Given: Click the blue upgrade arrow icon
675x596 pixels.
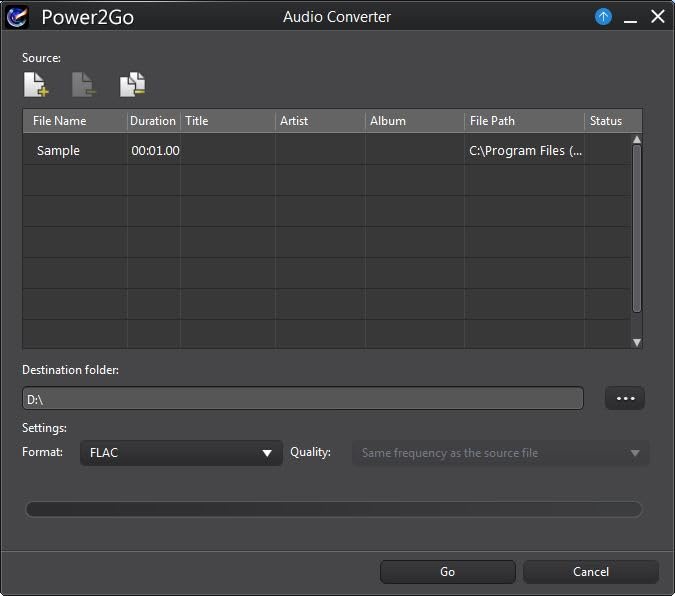Looking at the screenshot, I should point(603,17).
